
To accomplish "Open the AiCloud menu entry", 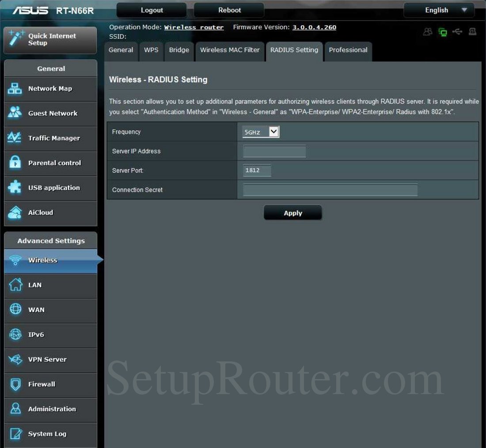I will pos(50,213).
